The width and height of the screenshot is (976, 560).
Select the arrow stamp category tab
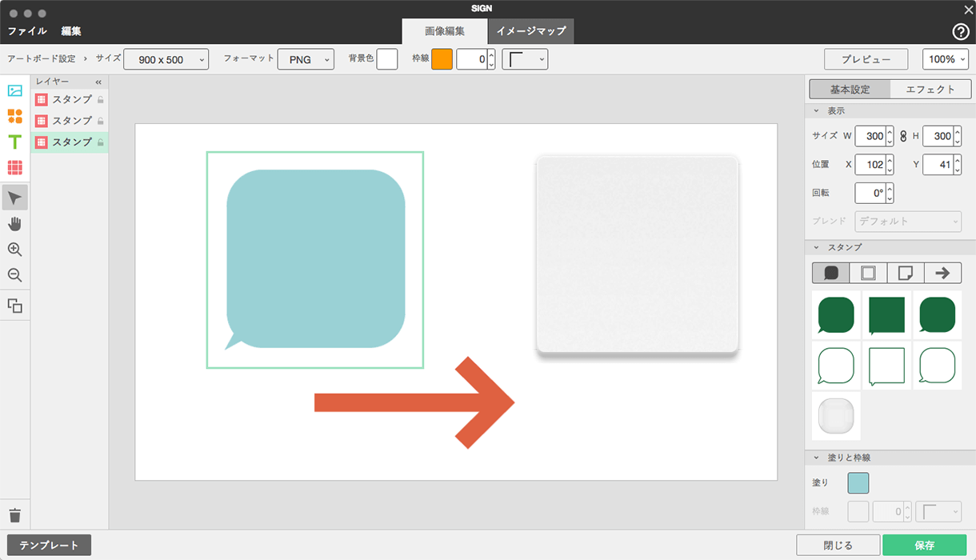(x=942, y=273)
